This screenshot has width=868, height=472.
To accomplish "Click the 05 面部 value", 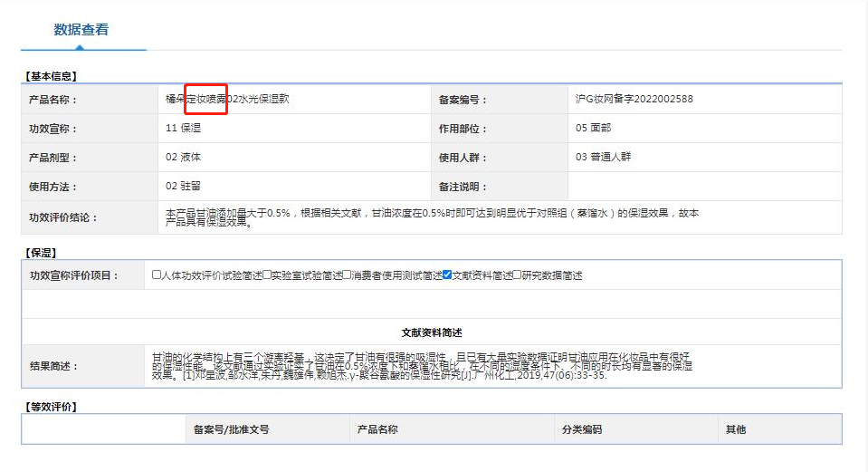I will [x=593, y=128].
